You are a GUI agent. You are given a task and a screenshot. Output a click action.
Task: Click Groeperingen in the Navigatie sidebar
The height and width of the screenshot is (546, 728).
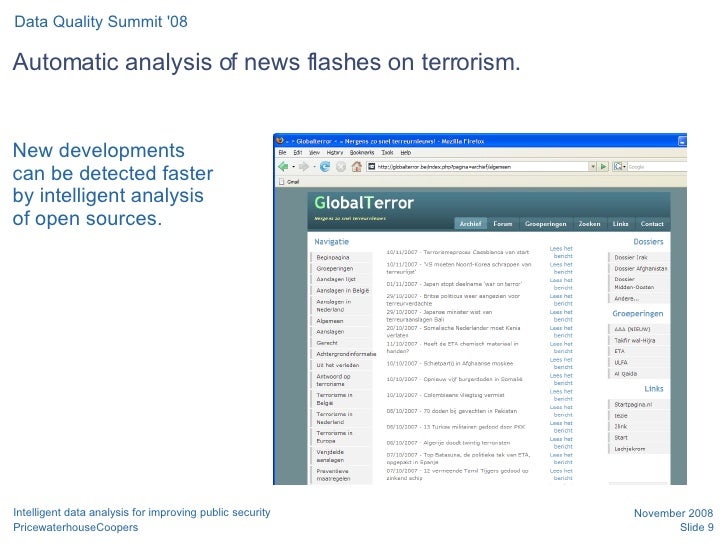pyautogui.click(x=341, y=268)
